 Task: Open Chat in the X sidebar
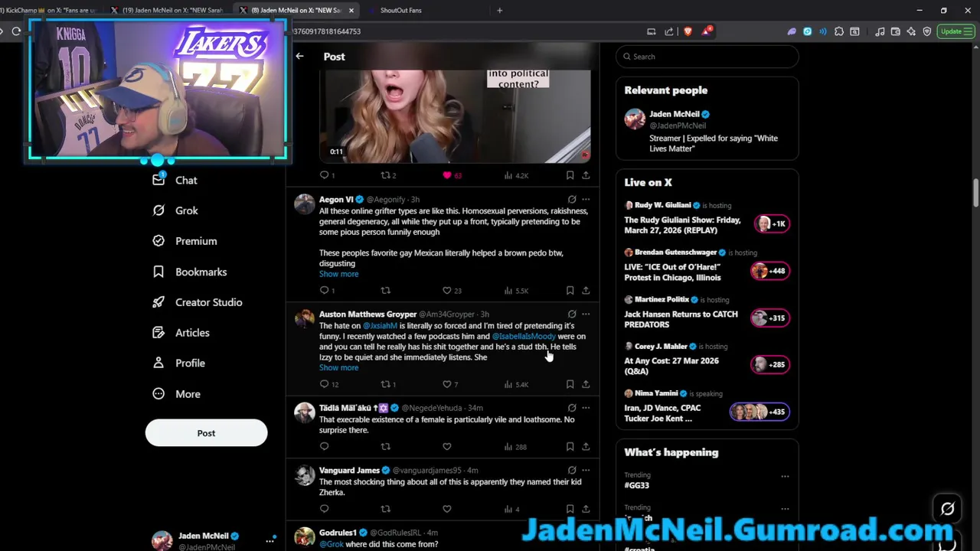[x=175, y=181]
